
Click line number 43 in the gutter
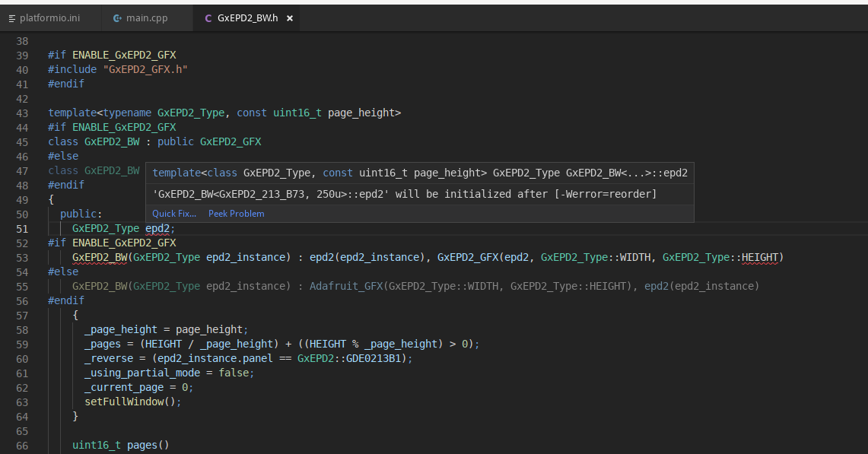21,113
